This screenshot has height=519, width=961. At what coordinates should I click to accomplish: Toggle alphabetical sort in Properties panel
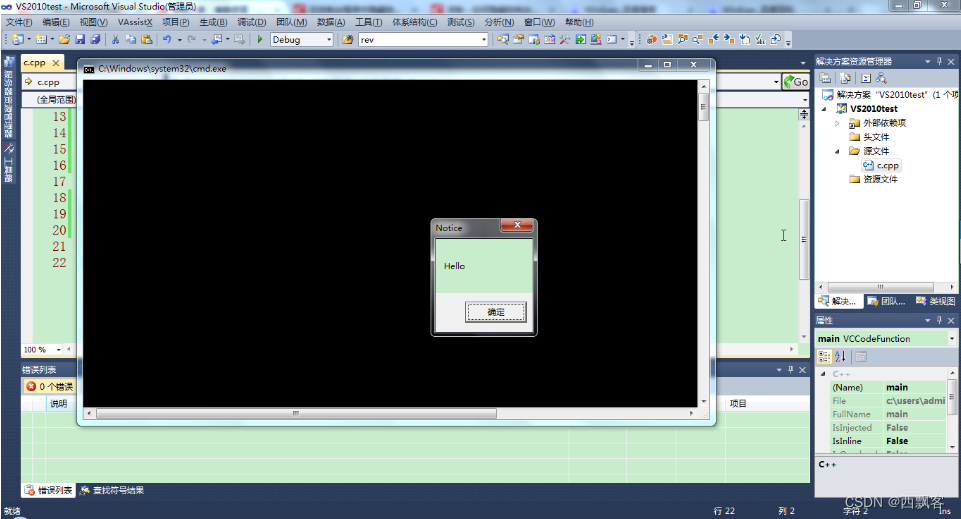click(x=840, y=356)
